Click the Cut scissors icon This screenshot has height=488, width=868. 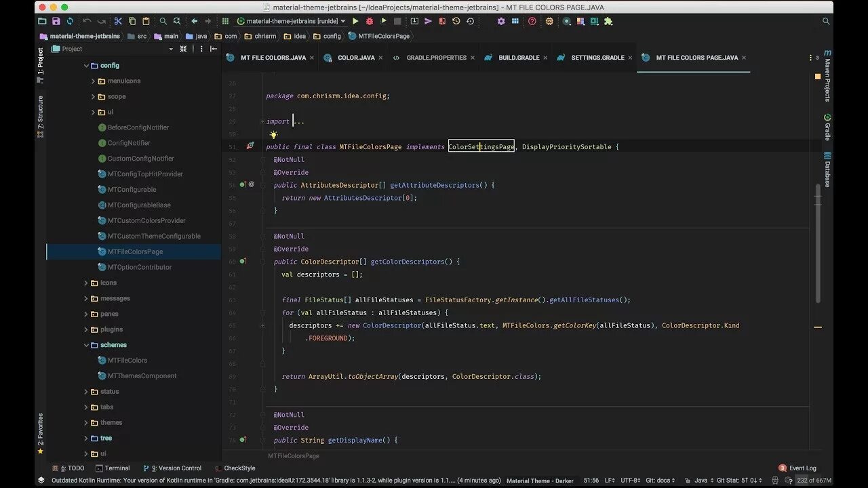coord(118,21)
